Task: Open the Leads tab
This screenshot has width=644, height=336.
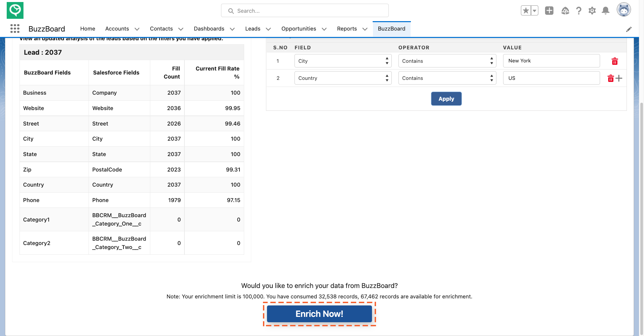Action: pyautogui.click(x=253, y=29)
